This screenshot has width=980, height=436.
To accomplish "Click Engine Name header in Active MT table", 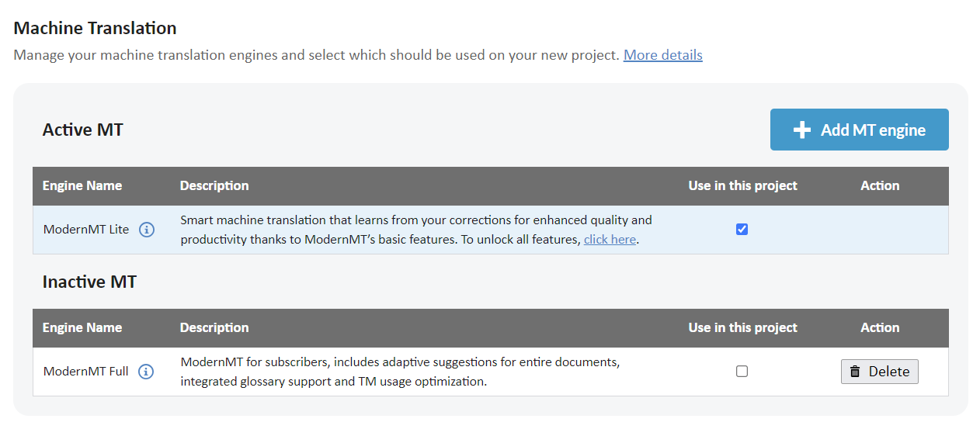I will [82, 186].
